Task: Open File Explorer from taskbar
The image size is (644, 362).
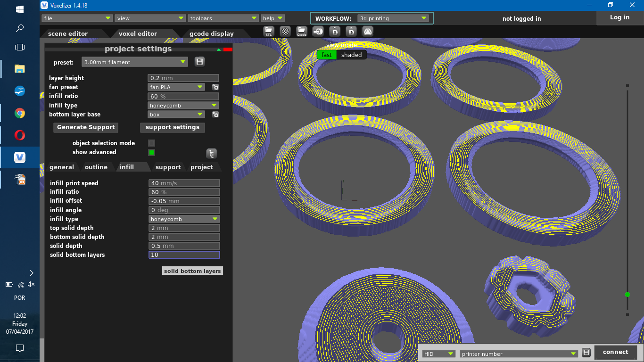Action: (20, 69)
